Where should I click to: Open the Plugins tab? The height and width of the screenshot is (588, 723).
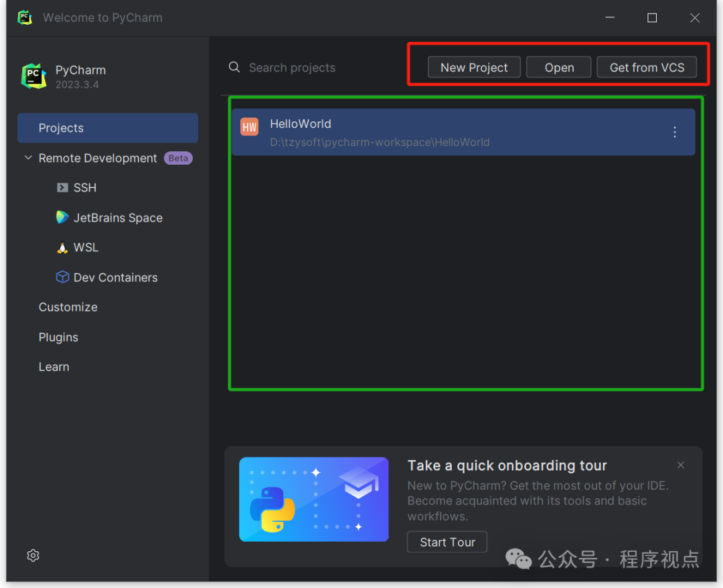pyautogui.click(x=58, y=337)
